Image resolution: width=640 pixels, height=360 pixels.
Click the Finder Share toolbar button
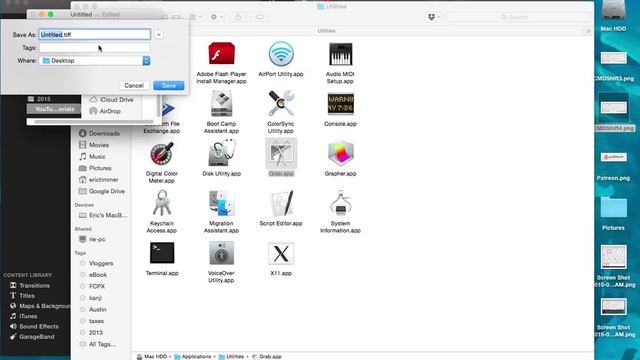(238, 17)
